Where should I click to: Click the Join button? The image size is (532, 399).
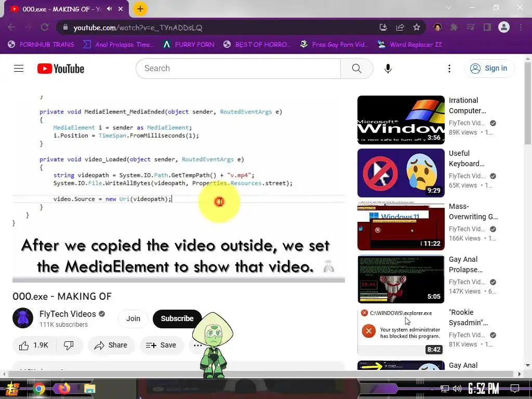click(x=133, y=318)
